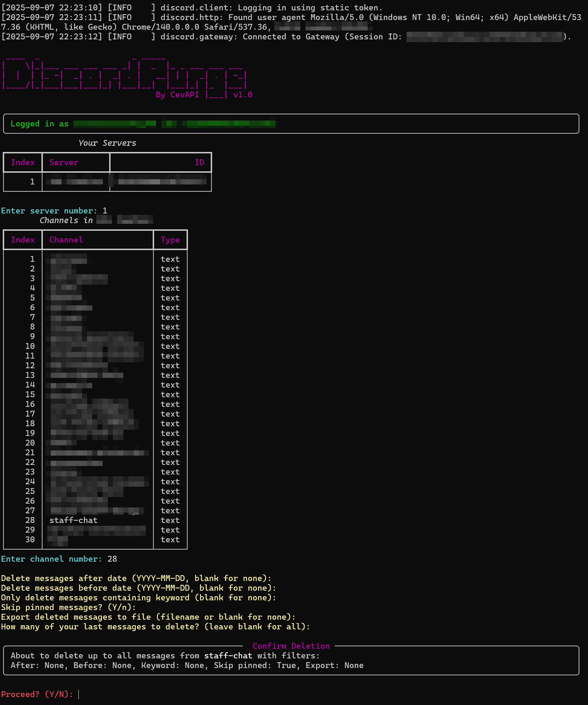Click the 'discord.client: Logging in' log line

(x=192, y=8)
